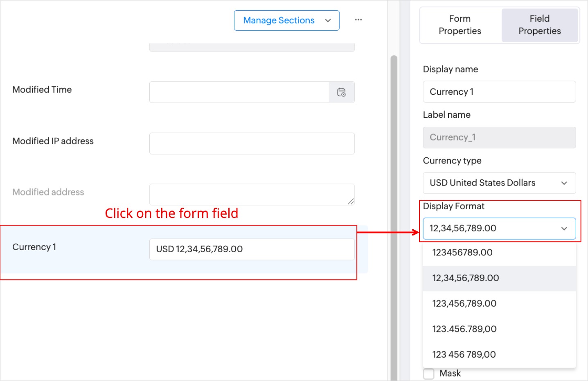
Task: Open the Manage Sections dropdown
Action: pyautogui.click(x=286, y=20)
